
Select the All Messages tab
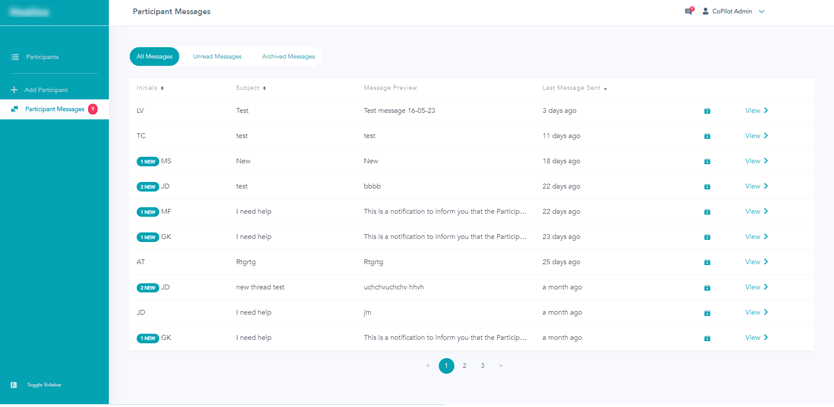pos(154,57)
